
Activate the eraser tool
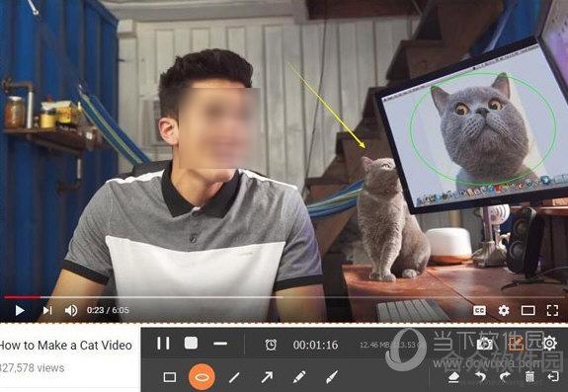(453, 377)
